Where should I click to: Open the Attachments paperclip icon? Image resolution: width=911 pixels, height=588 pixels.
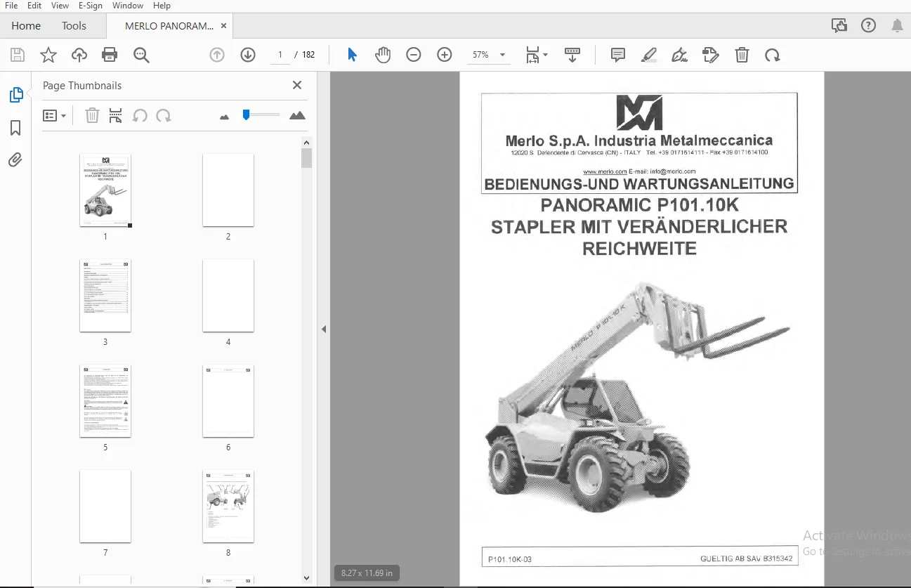click(x=15, y=160)
